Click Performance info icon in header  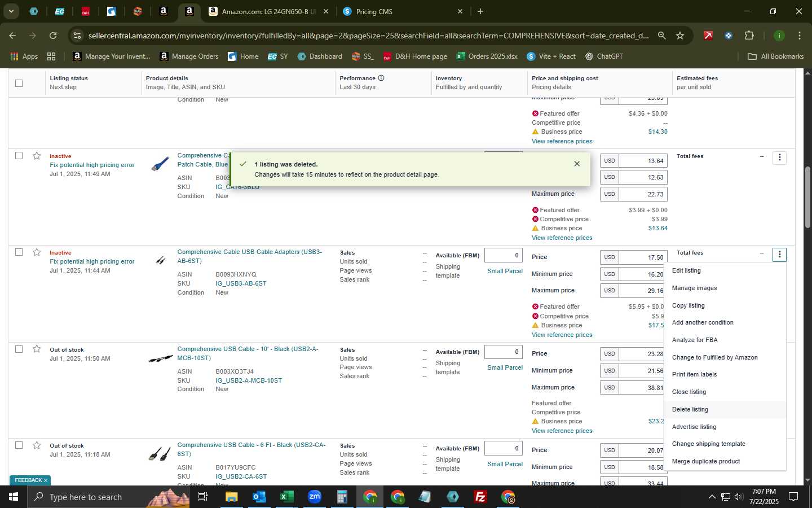coord(381,78)
